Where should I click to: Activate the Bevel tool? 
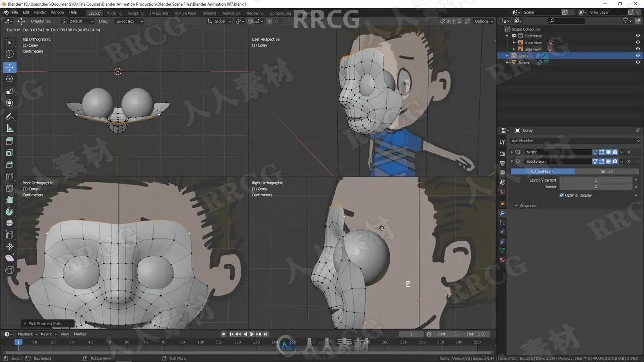click(x=10, y=165)
